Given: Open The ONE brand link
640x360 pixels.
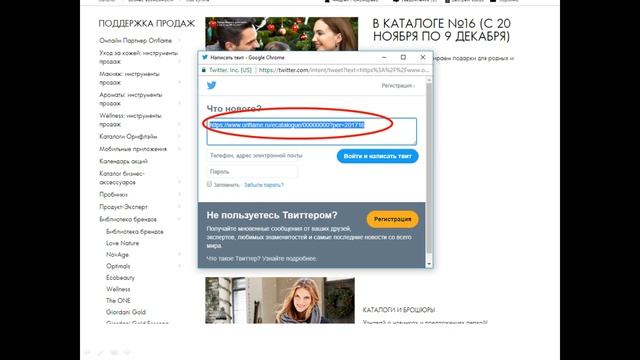Looking at the screenshot, I should click(x=118, y=300).
